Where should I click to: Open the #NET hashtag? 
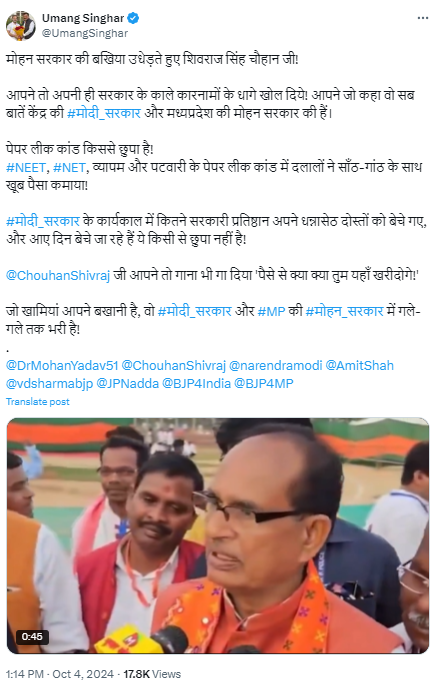(70, 167)
